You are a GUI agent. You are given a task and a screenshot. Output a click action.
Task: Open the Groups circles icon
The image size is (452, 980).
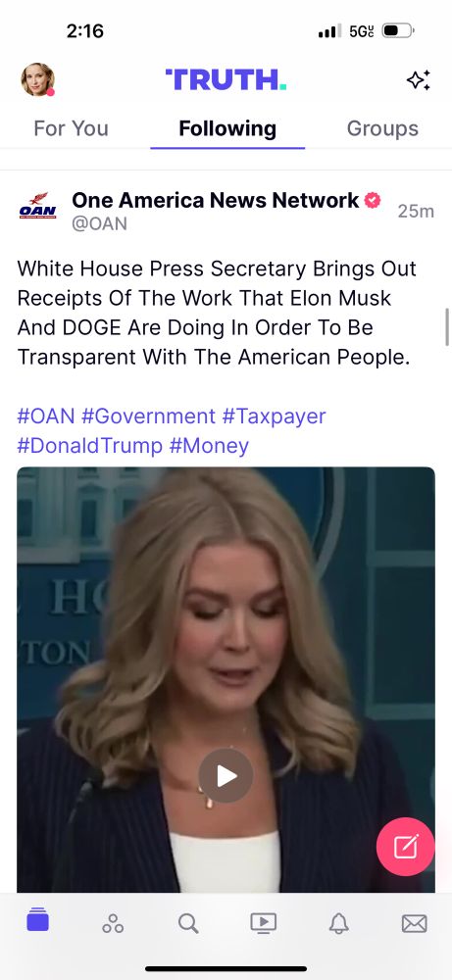pos(113,923)
